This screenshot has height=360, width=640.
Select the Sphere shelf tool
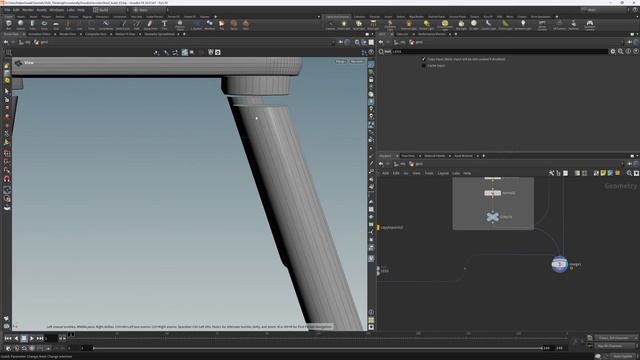20,24
